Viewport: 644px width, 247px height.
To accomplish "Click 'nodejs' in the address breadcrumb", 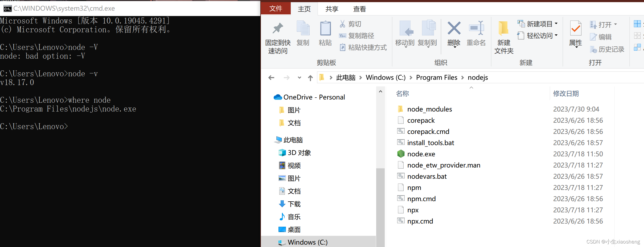I will 478,77.
